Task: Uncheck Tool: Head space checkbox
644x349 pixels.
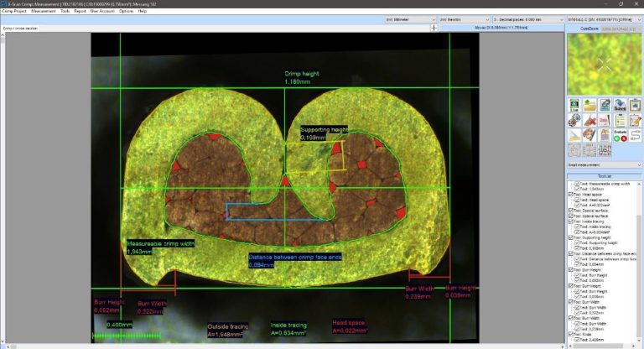Action: pos(571,194)
